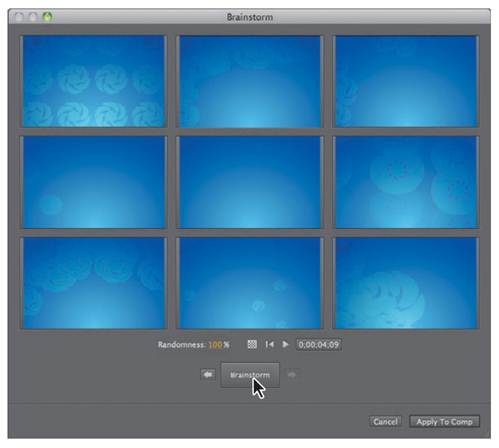Adjust the Randomness 100% value
This screenshot has width=499, height=448.
[x=215, y=345]
